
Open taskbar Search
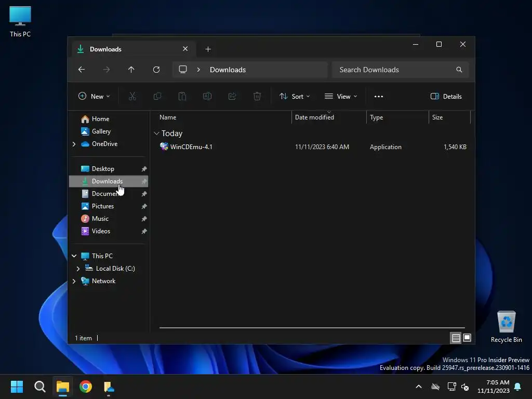point(39,387)
